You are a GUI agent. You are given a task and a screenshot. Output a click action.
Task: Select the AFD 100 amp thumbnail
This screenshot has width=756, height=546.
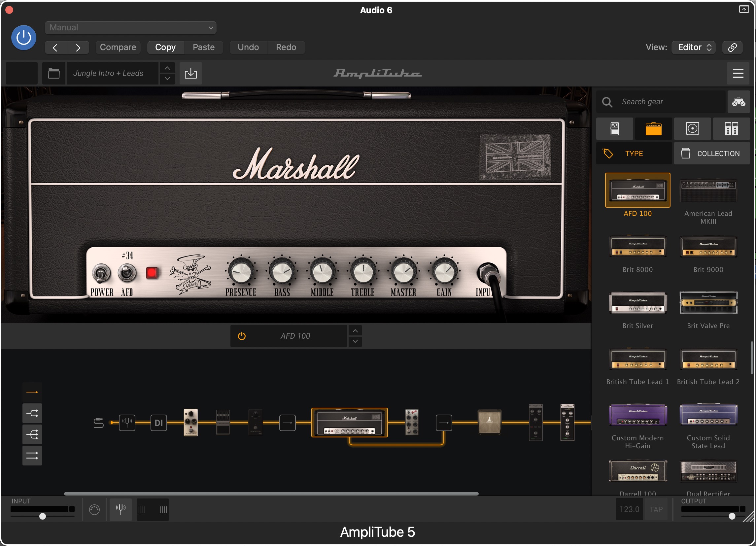click(638, 190)
